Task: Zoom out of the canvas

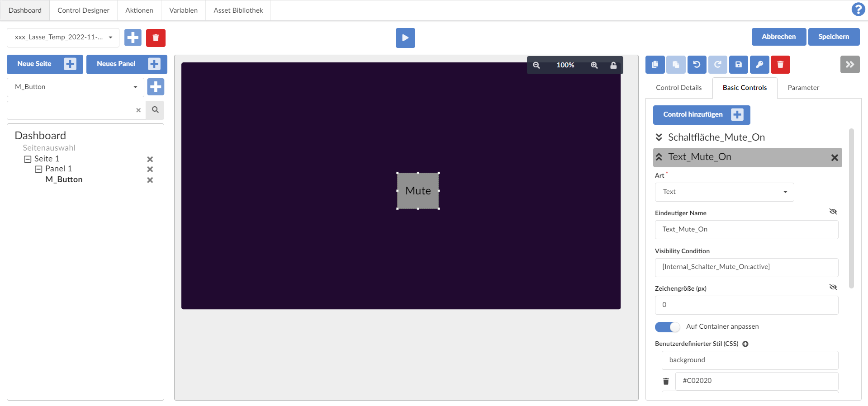Action: click(x=536, y=65)
